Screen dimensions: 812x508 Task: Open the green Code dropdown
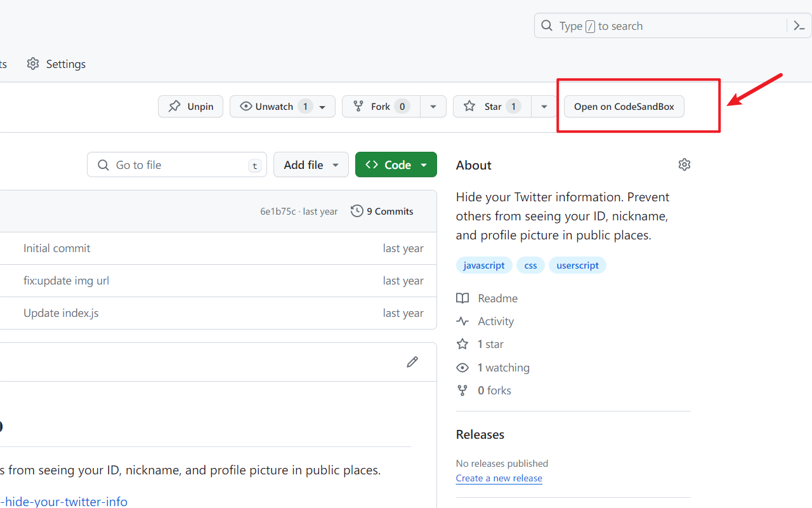396,165
